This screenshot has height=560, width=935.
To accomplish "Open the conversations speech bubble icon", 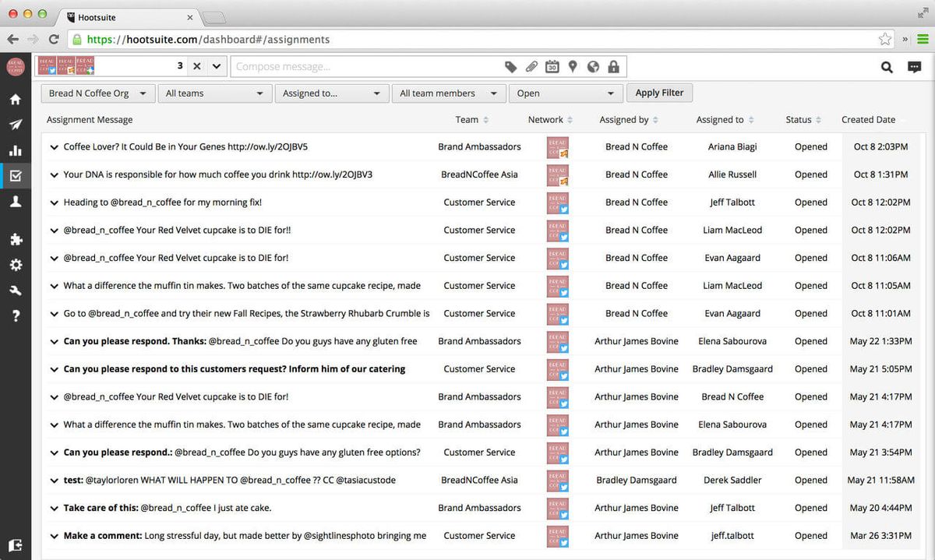I will [x=915, y=67].
